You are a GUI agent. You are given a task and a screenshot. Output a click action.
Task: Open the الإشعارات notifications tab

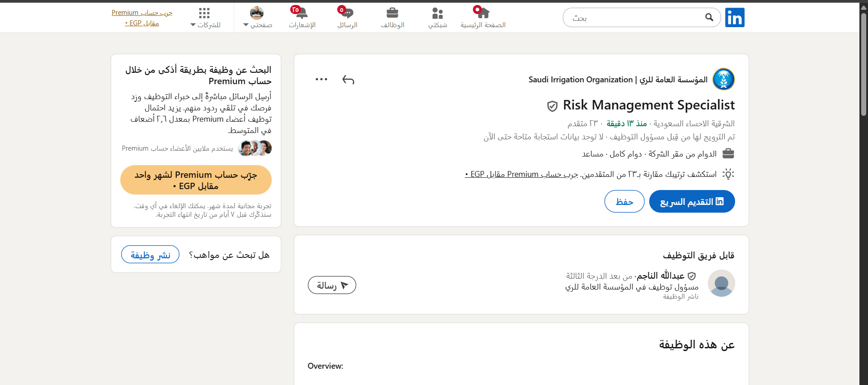point(302,18)
